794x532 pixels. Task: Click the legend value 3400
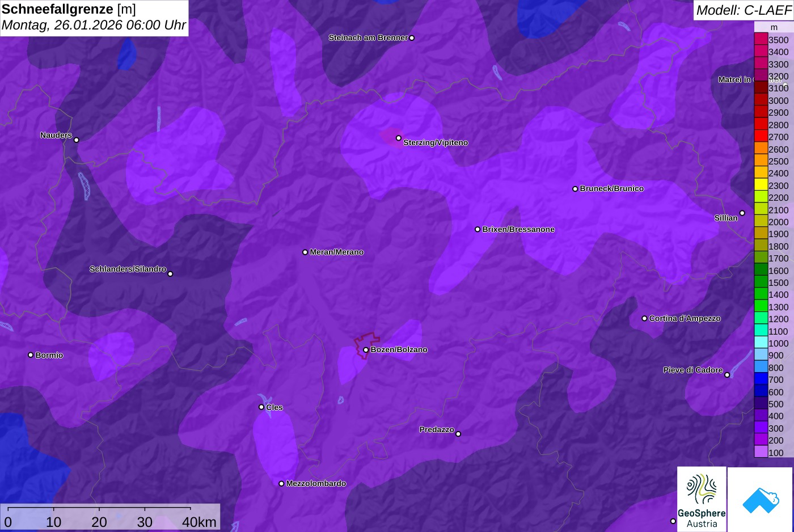tap(778, 52)
